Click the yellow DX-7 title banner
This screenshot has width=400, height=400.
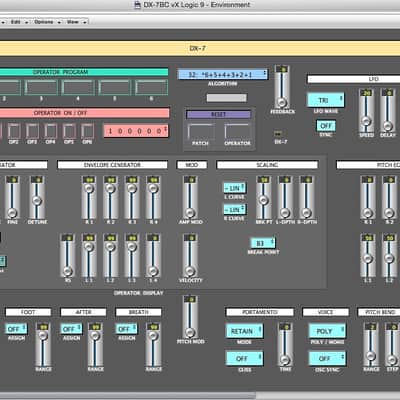[x=200, y=49]
